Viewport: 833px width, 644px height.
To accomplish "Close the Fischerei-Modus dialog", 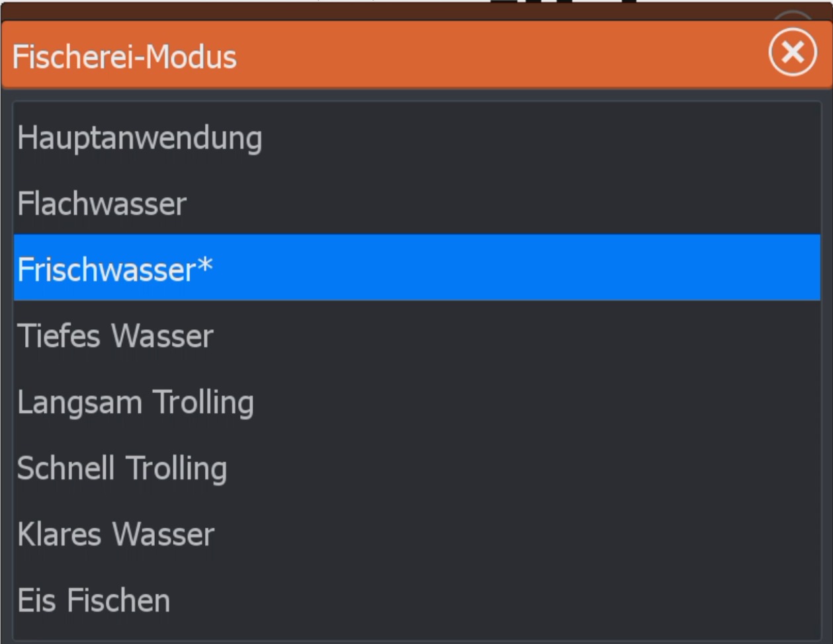I will point(792,52).
